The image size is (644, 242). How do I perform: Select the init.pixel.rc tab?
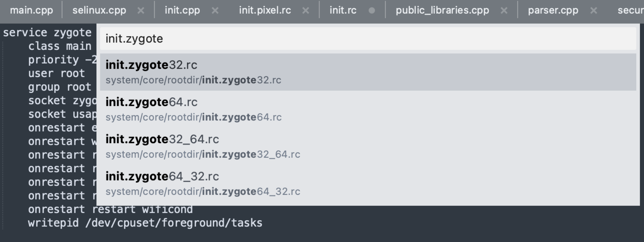265,10
